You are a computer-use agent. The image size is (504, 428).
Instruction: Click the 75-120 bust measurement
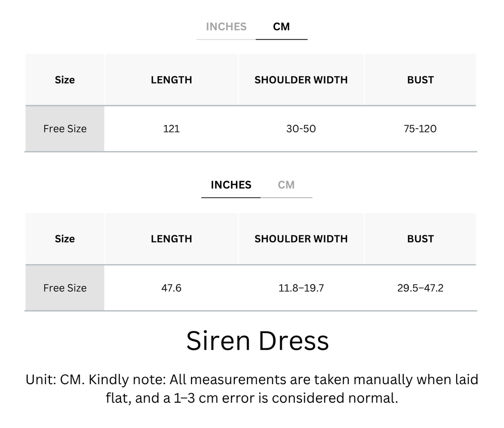tap(420, 129)
